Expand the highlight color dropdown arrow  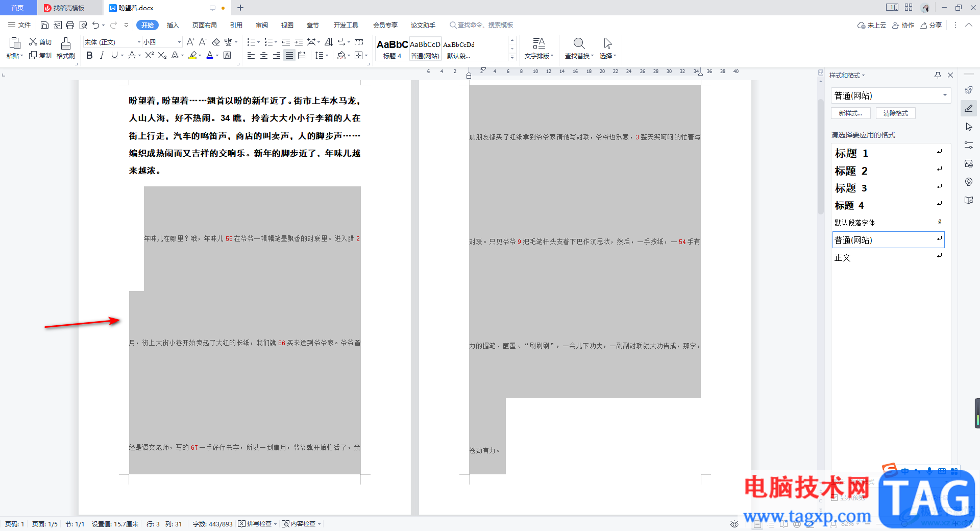pos(200,56)
